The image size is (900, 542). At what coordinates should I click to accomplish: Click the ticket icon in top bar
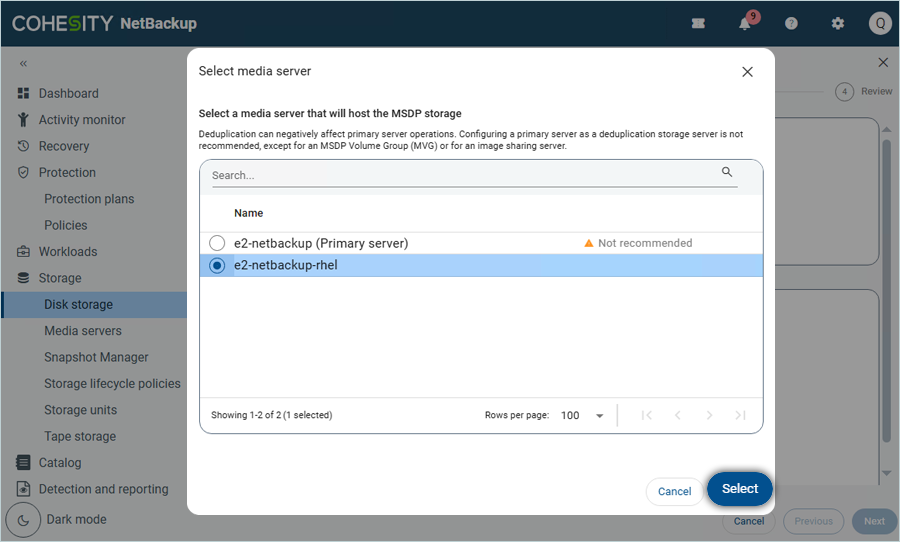point(698,24)
